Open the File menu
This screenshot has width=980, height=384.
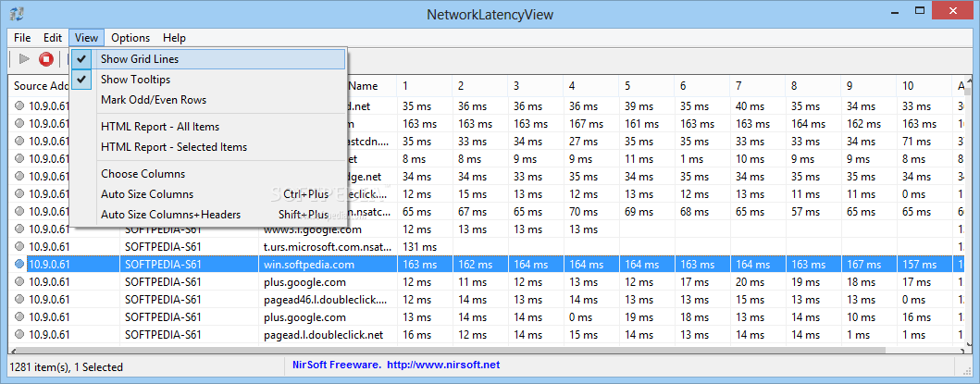[x=22, y=38]
